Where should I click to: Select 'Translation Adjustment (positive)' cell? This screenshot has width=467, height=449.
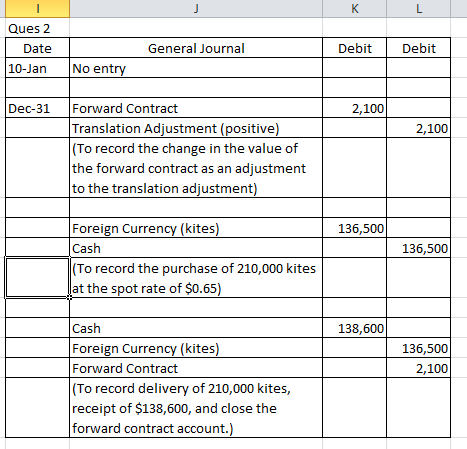pos(196,128)
